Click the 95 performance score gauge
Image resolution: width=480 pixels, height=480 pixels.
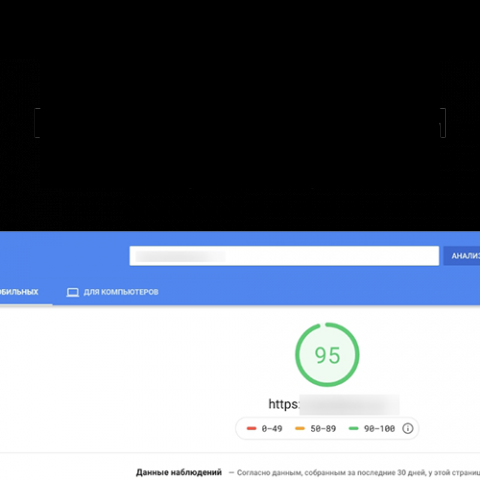pyautogui.click(x=327, y=355)
